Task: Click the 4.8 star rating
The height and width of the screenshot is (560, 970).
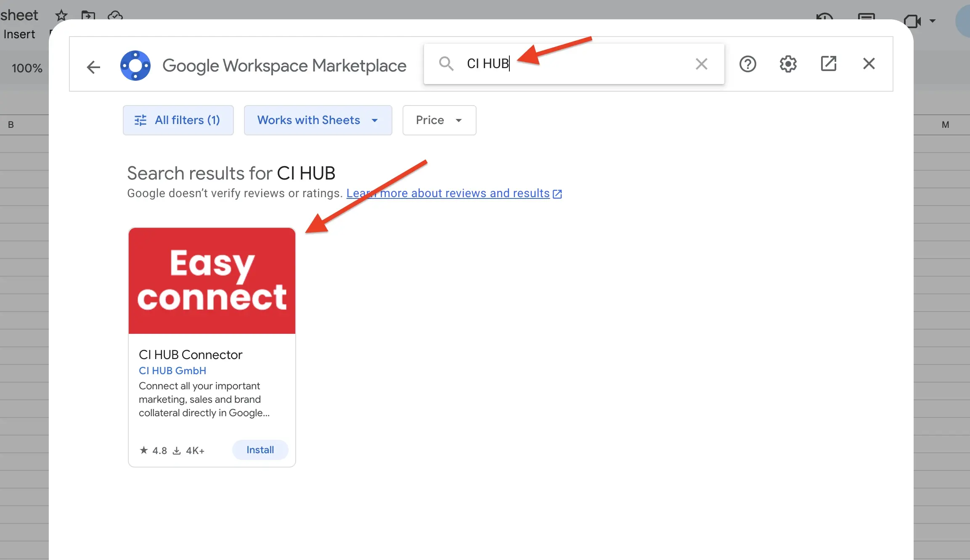Action: (x=153, y=451)
